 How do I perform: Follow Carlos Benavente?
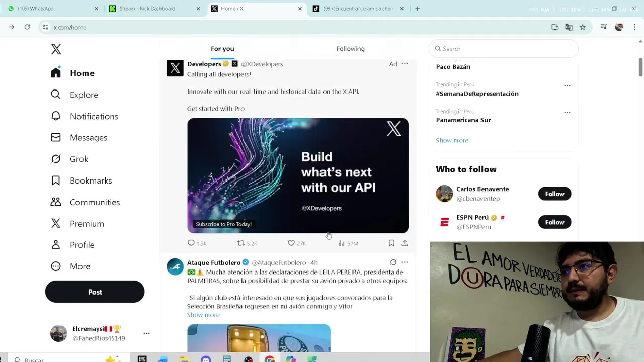tap(554, 194)
